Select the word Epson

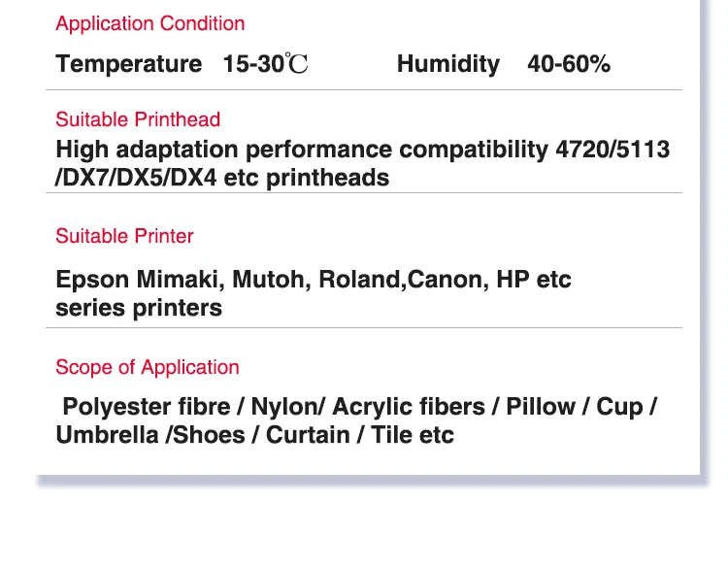(x=92, y=280)
